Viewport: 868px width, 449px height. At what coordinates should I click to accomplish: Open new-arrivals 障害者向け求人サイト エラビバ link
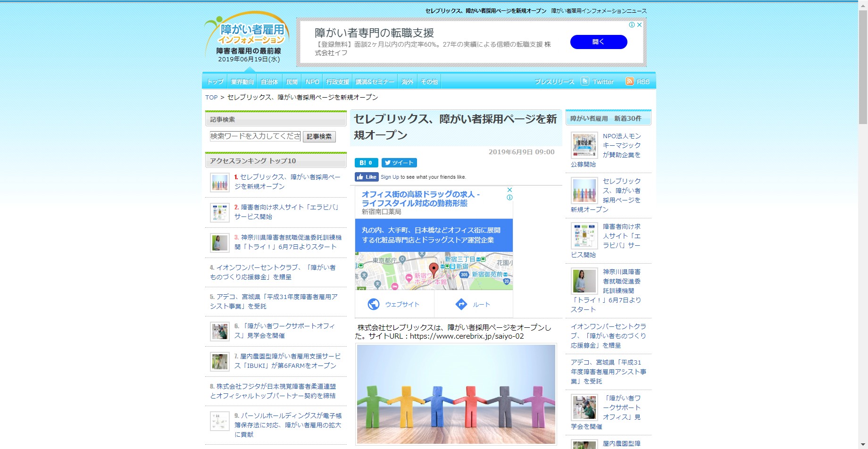[606, 241]
